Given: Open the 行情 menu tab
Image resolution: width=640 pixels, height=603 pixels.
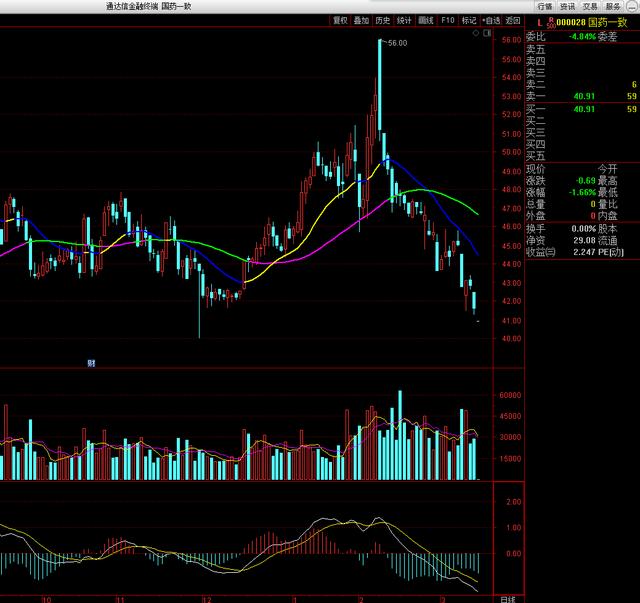Looking at the screenshot, I should (545, 6).
